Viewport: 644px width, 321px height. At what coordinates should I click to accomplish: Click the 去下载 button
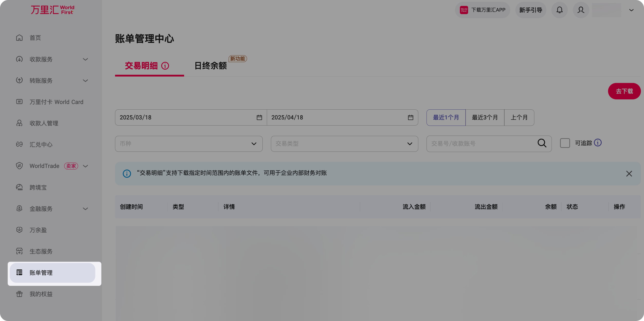[624, 91]
